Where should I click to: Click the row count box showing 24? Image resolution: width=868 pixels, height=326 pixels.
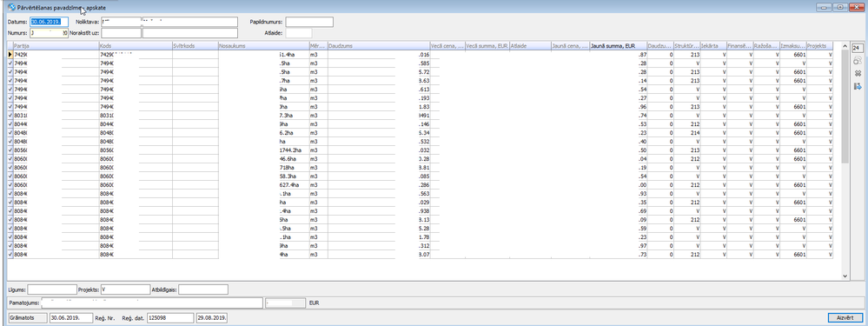(x=858, y=48)
